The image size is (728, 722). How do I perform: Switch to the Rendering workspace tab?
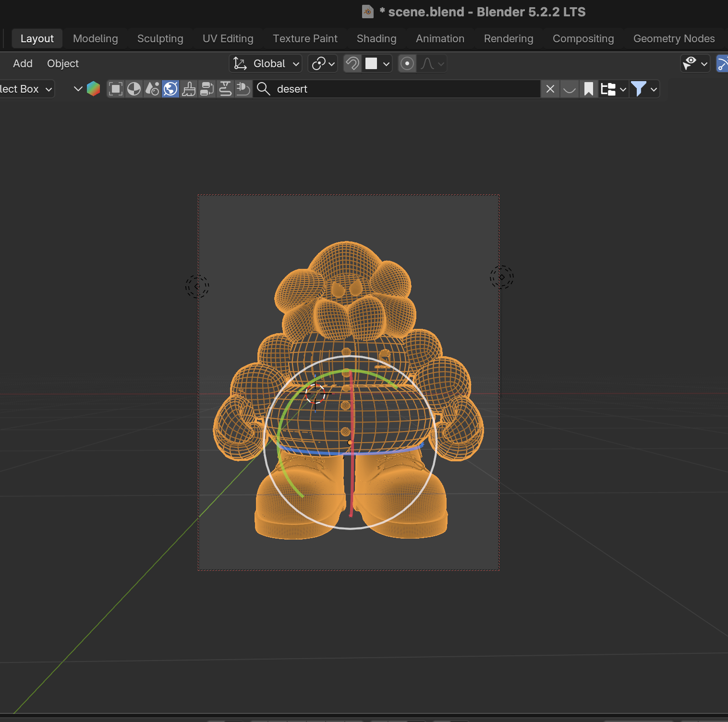[x=509, y=38]
